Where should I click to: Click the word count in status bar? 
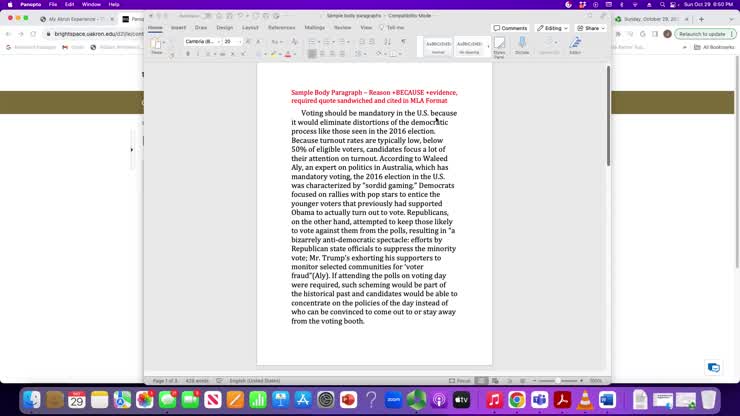click(197, 381)
